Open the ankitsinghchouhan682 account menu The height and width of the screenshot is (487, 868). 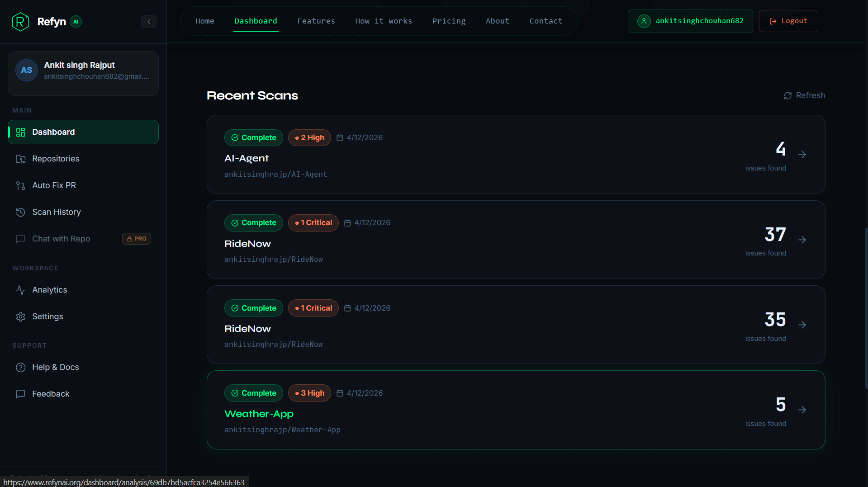[690, 21]
